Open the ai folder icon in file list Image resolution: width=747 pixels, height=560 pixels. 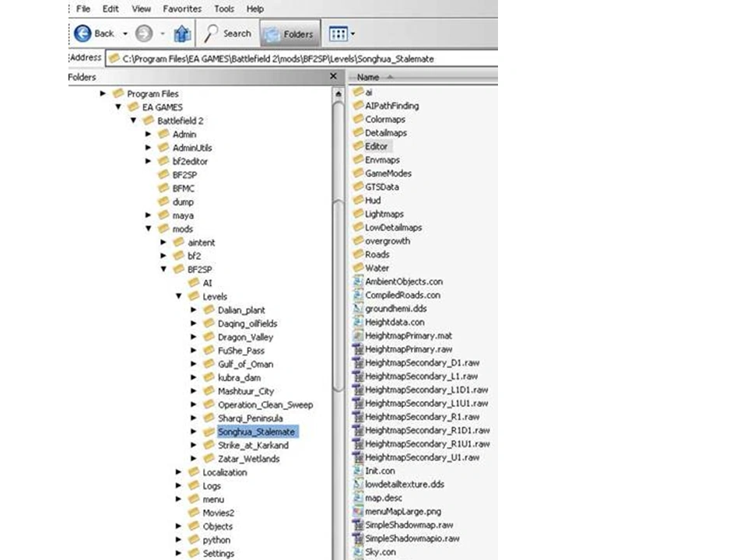[x=358, y=92]
